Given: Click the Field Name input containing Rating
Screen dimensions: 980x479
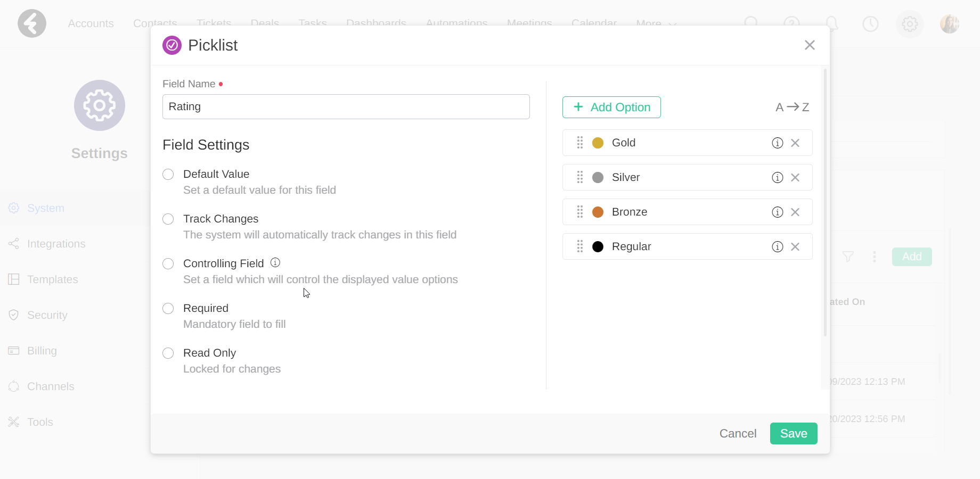Looking at the screenshot, I should point(346,106).
